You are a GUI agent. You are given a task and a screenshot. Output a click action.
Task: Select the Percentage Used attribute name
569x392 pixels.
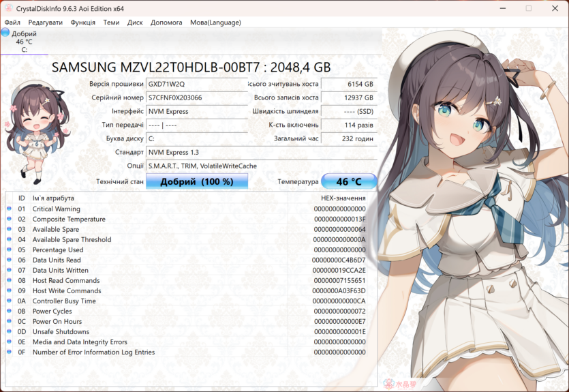coord(58,250)
